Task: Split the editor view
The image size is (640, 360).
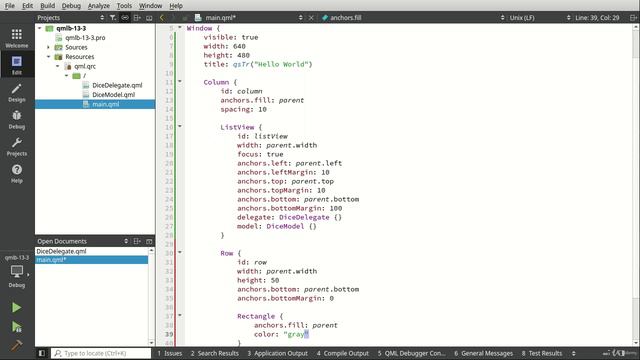Action: click(x=633, y=18)
